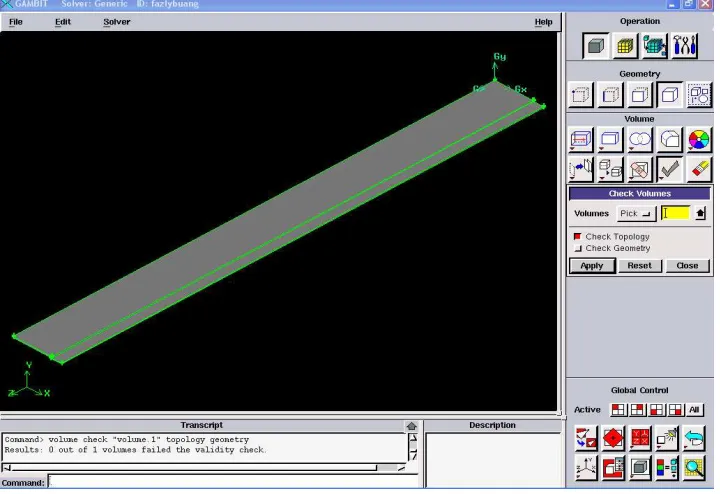Click the Transcript scroll-up arrow
This screenshot has height=494, width=720.
coord(413,438)
